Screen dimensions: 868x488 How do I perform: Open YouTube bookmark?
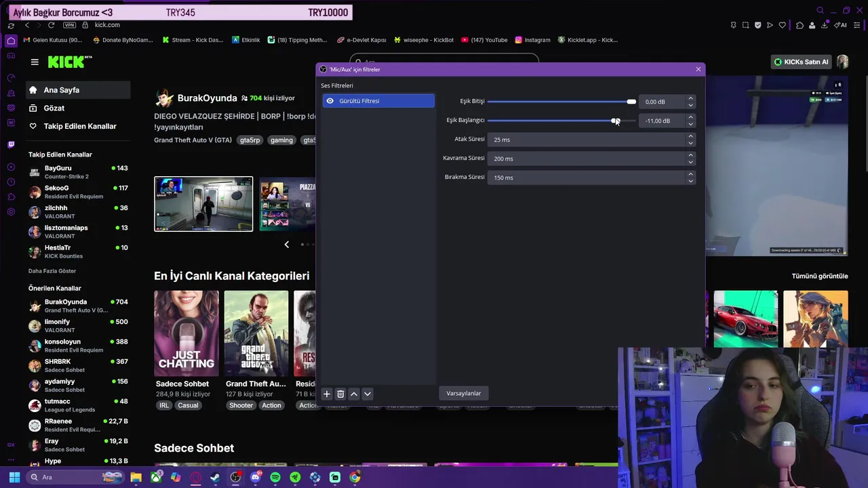[484, 40]
